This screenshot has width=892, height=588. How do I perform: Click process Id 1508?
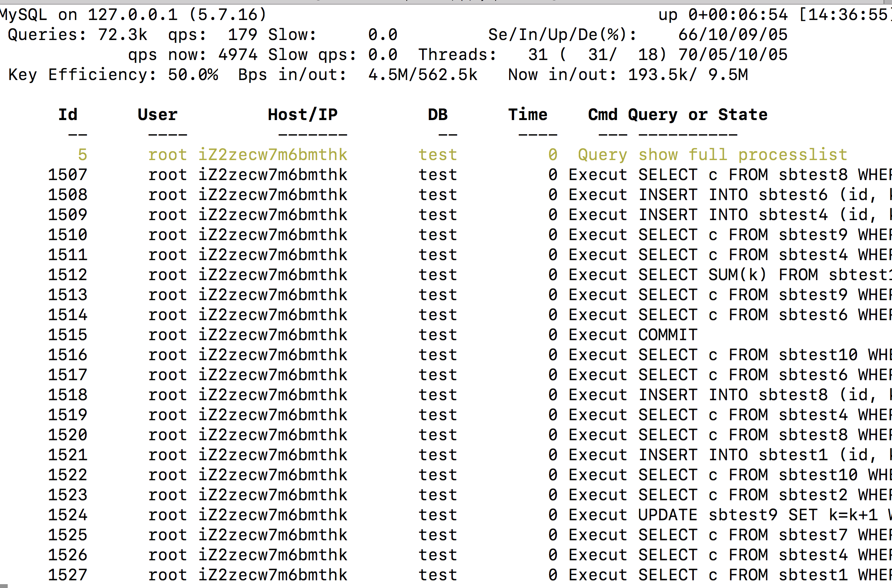click(68, 195)
